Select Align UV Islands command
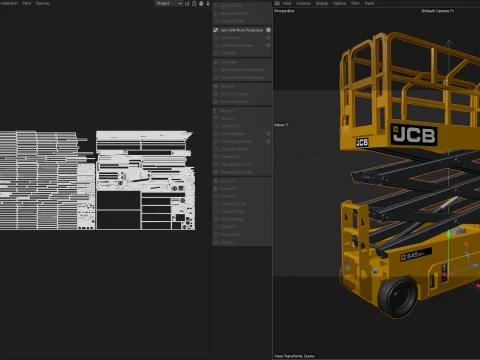Viewport: 480px width, 360px height. click(242, 149)
